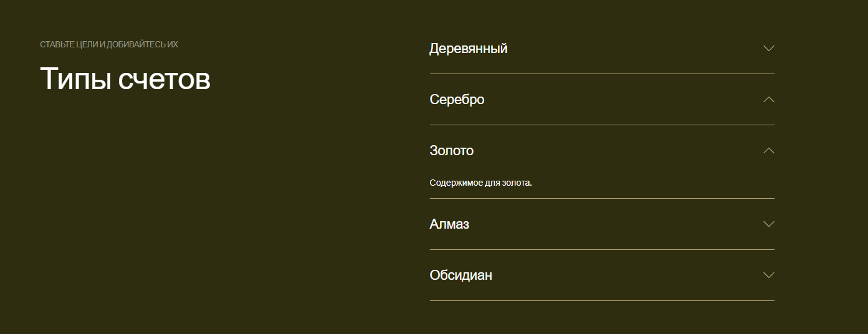Click the divider line below Серебро
This screenshot has width=868, height=334.
click(602, 125)
